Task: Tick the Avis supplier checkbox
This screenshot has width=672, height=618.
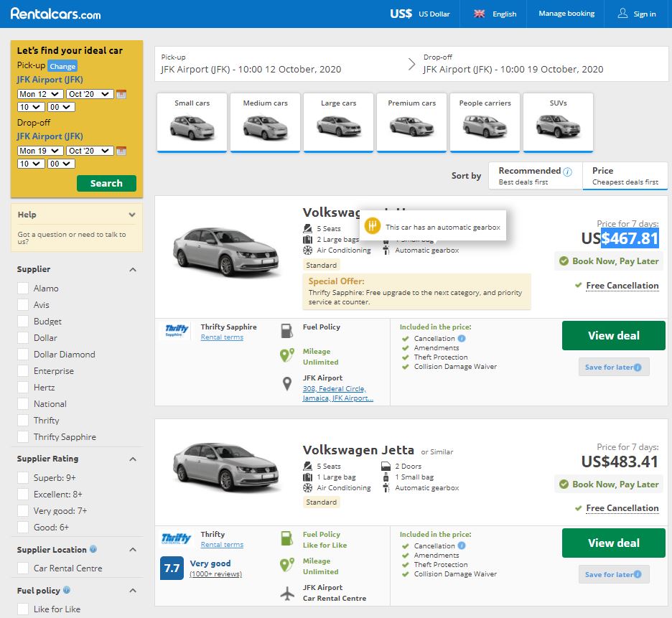Action: [x=23, y=305]
